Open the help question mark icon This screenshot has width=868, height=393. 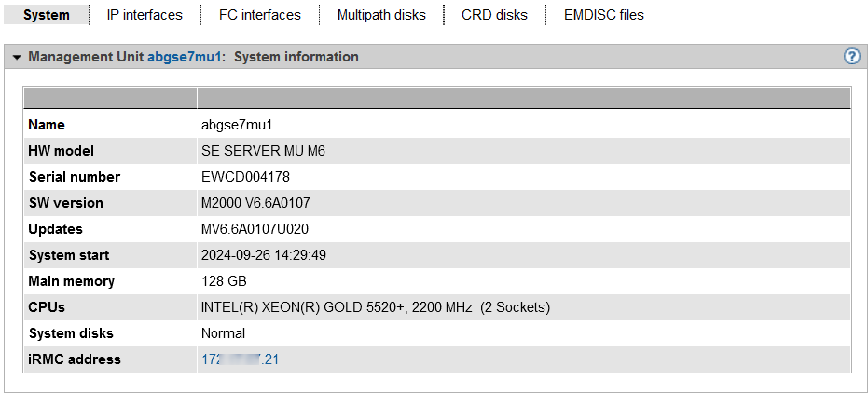[851, 56]
